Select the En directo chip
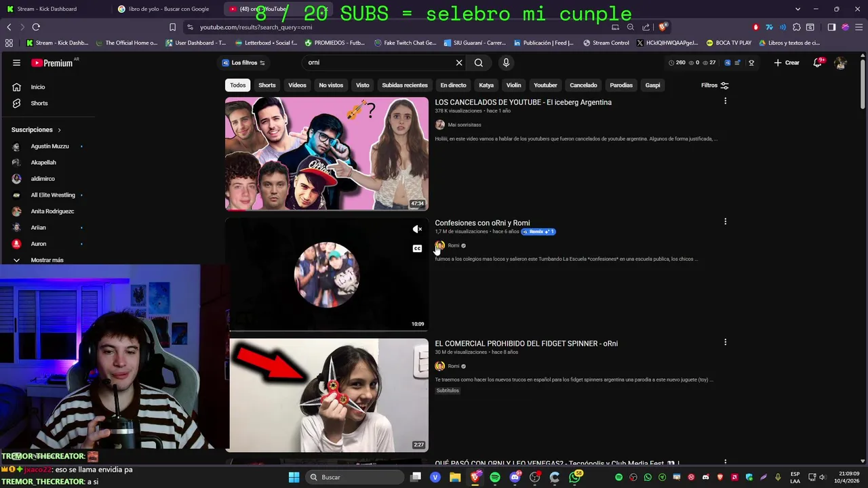The width and height of the screenshot is (868, 488). pyautogui.click(x=453, y=85)
